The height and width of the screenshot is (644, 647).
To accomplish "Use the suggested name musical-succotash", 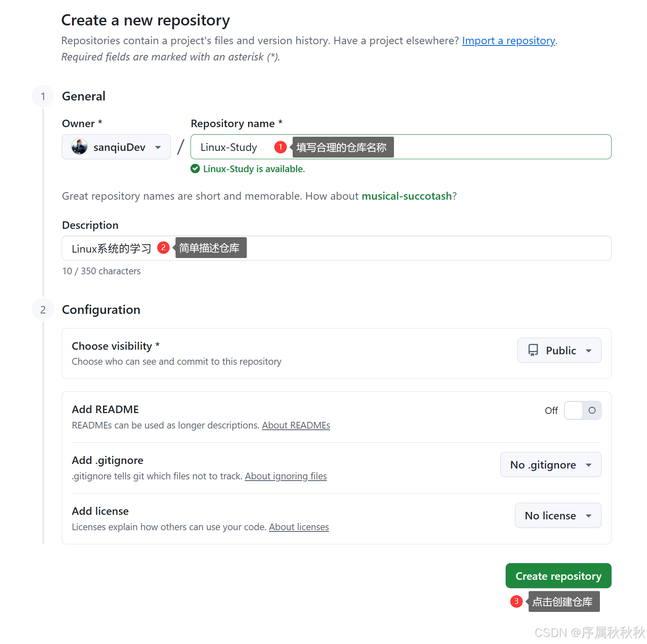I will click(x=406, y=196).
